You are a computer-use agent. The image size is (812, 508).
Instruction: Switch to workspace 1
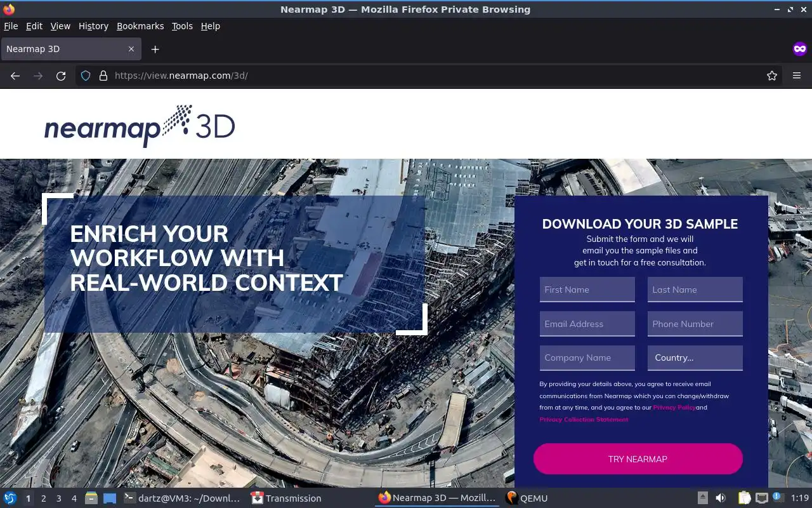tap(28, 498)
